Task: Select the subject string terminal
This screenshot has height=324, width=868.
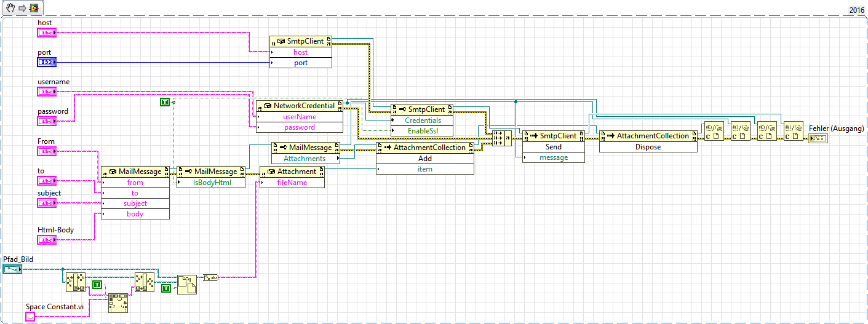Action: click(x=47, y=203)
